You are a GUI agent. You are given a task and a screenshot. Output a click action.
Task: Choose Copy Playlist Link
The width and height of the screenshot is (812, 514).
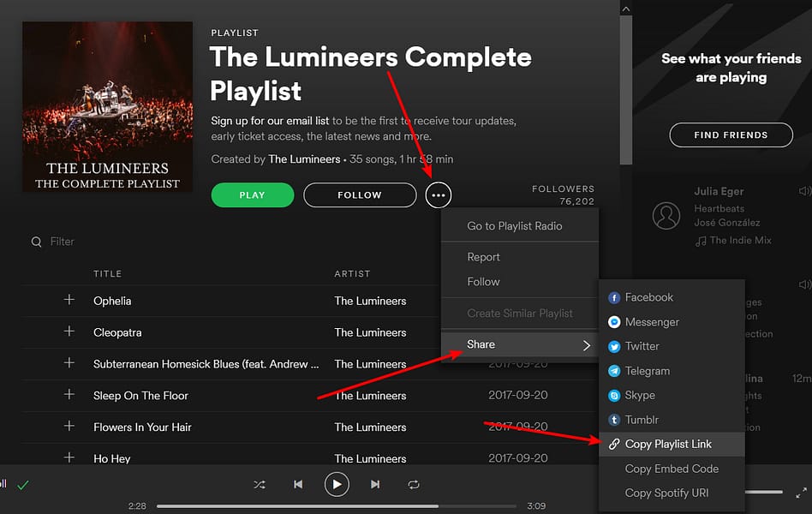pos(668,444)
